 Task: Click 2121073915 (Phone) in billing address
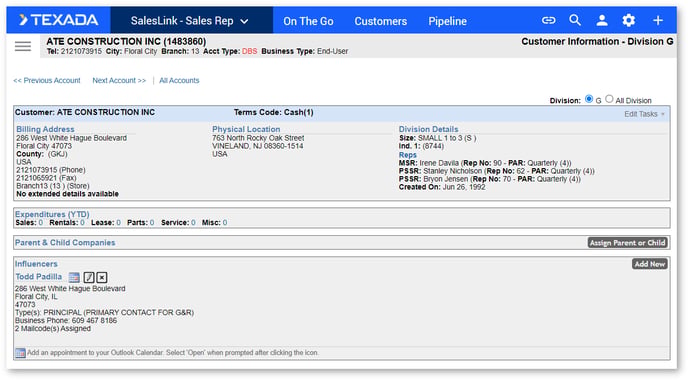click(x=51, y=170)
